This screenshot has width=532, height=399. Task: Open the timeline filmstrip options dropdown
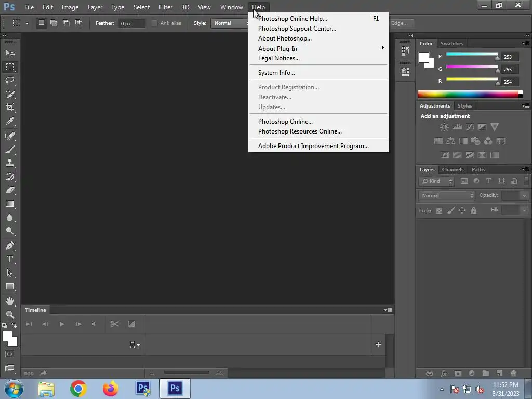point(135,345)
